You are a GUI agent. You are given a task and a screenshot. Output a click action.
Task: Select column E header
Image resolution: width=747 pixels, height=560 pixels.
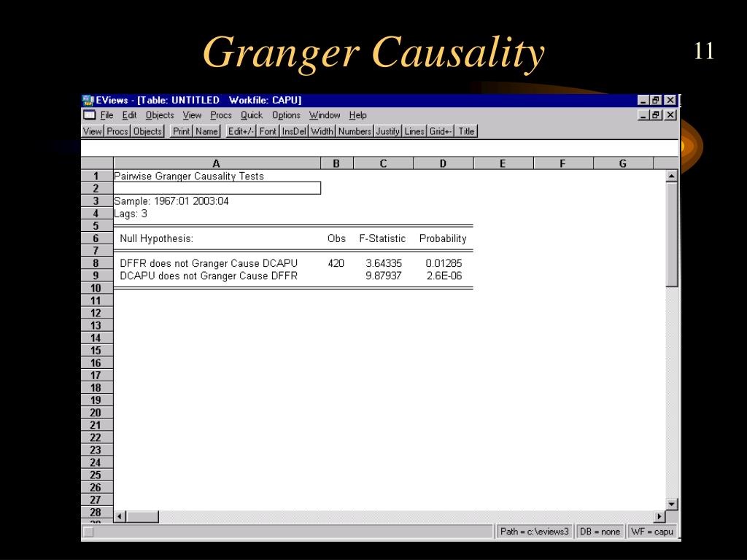[x=503, y=163]
